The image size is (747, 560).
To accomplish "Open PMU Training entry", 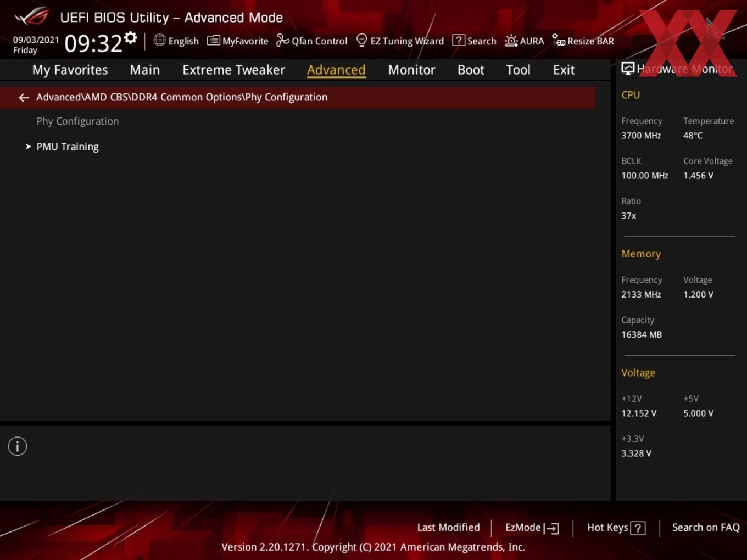I will click(x=68, y=147).
